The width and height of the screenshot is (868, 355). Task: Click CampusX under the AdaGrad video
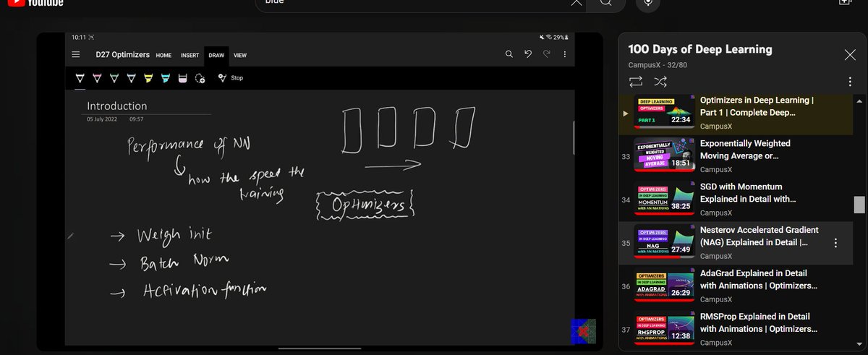click(x=715, y=299)
